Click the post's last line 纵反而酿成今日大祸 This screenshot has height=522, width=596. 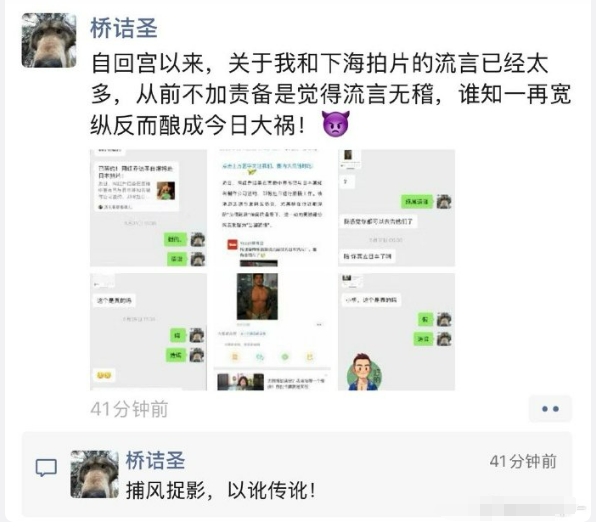[198, 125]
